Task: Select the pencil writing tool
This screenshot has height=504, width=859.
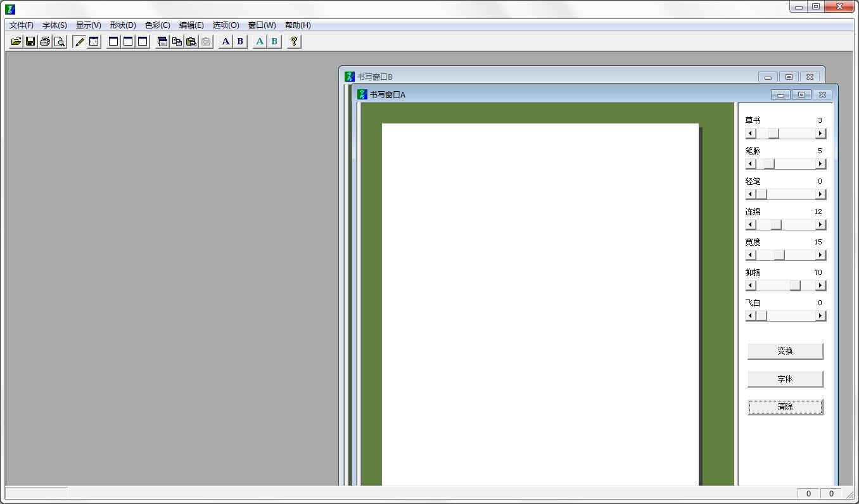Action: click(x=79, y=42)
